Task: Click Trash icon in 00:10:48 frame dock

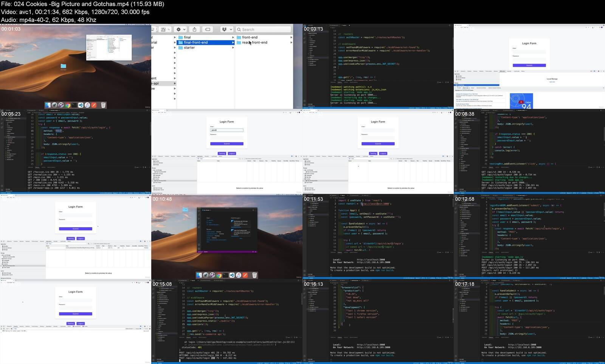Action: (254, 275)
